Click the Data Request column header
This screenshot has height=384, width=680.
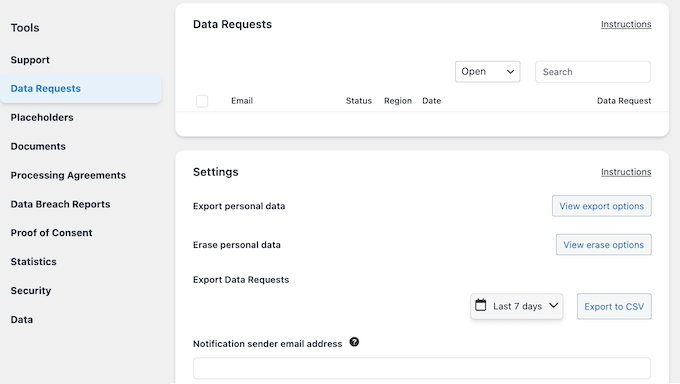[624, 101]
